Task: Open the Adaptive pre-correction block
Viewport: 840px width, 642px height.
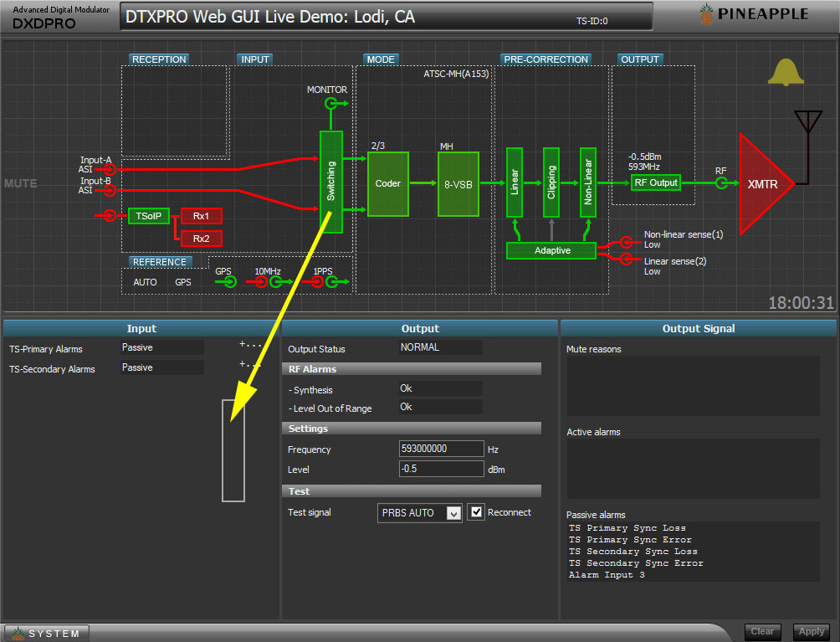Action: (x=551, y=250)
